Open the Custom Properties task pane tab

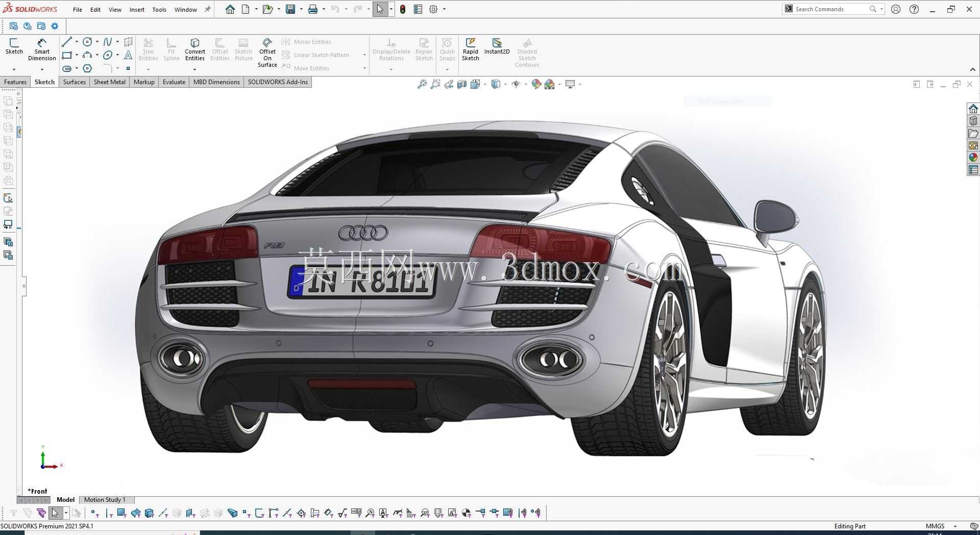[973, 170]
